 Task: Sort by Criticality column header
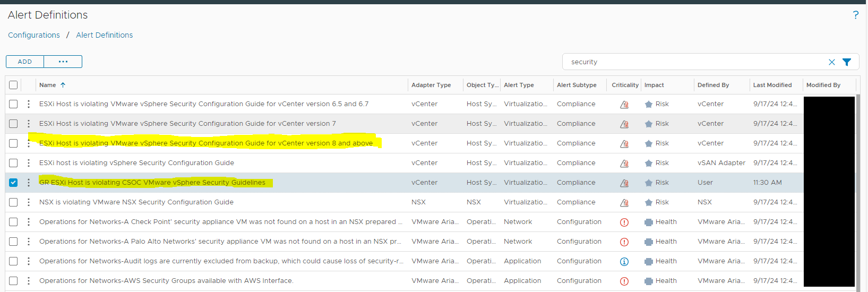pyautogui.click(x=625, y=85)
